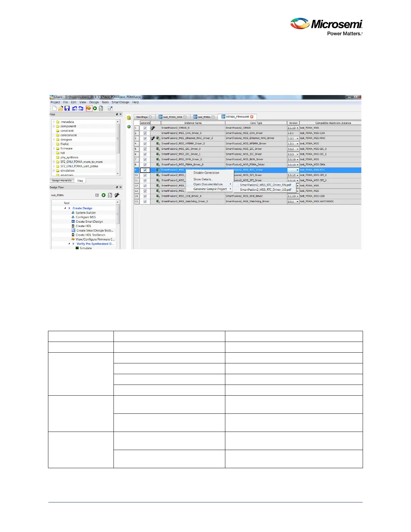The image size is (411, 532).
Task: Open the reports document icon in toolbar
Action: pyautogui.click(x=101, y=108)
